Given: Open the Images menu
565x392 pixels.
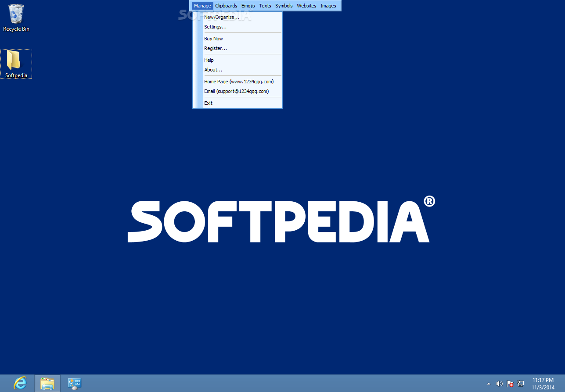Looking at the screenshot, I should [x=328, y=6].
